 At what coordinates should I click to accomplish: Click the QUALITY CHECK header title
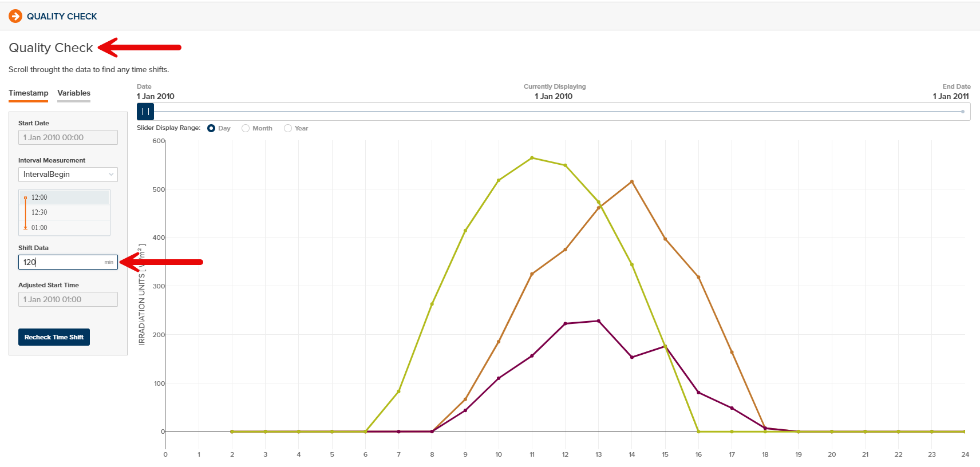click(62, 17)
